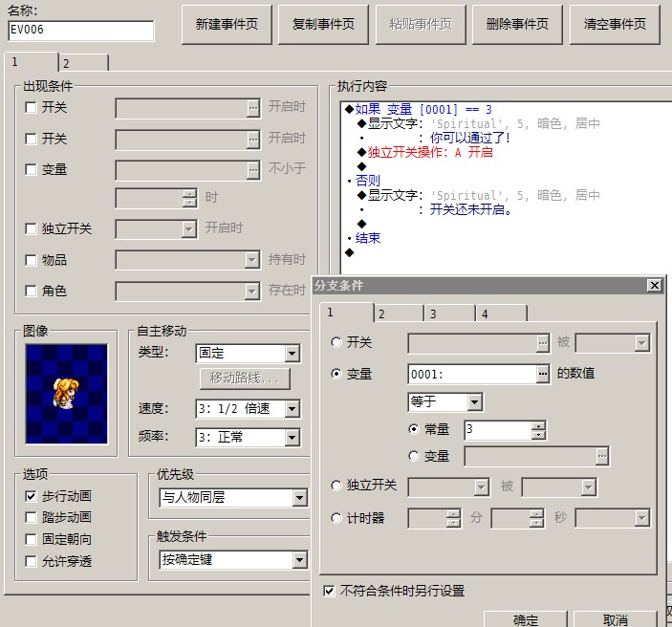672x627 pixels.
Task: Click ellipsis button beside variable 0001 field
Action: coord(543,375)
